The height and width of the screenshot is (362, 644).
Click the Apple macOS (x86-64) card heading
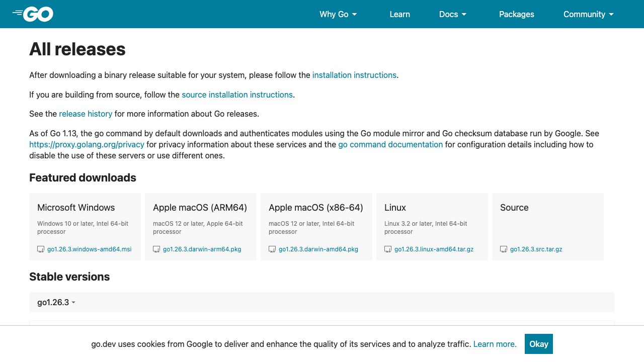coord(316,208)
